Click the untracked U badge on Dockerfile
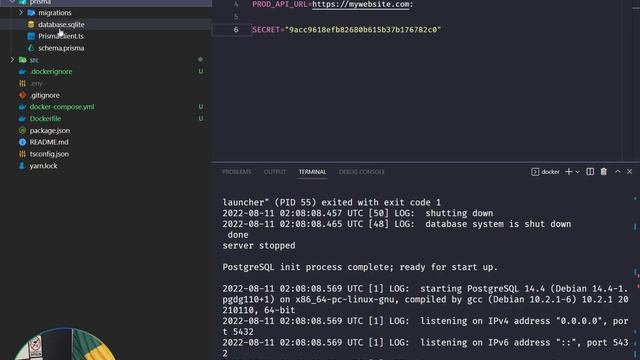 (x=200, y=119)
